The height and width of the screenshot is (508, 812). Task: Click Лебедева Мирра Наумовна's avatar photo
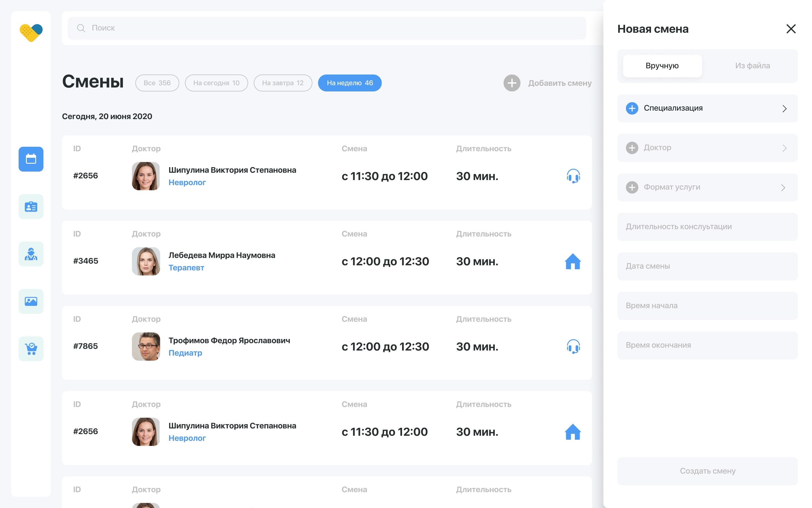pos(145,261)
